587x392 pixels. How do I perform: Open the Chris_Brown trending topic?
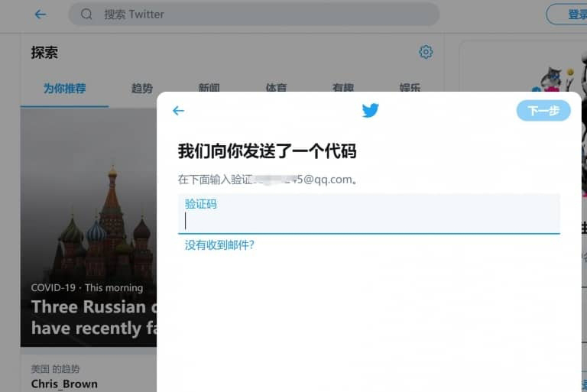point(64,384)
